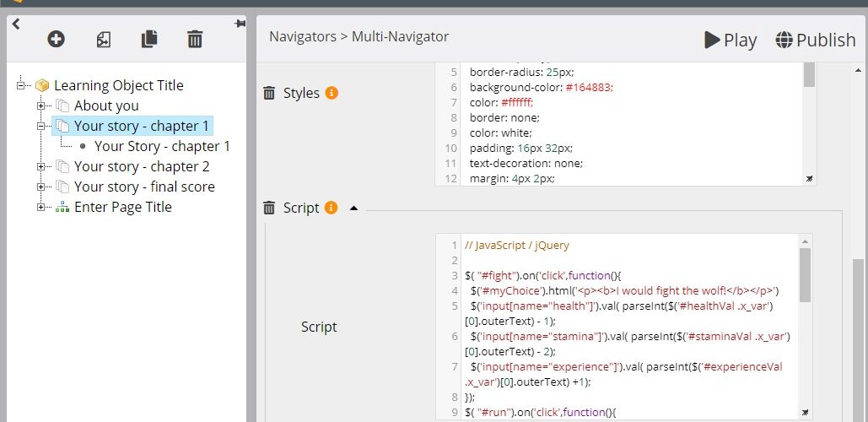Click the add new page plus icon

pos(56,39)
